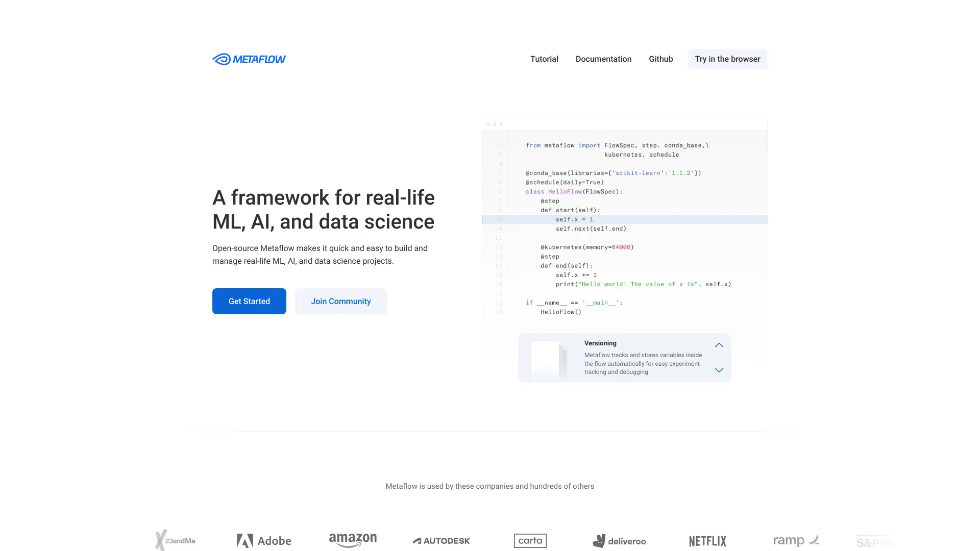Click the Adobe company logo icon
Image resolution: width=980 pixels, height=551 pixels.
(243, 540)
